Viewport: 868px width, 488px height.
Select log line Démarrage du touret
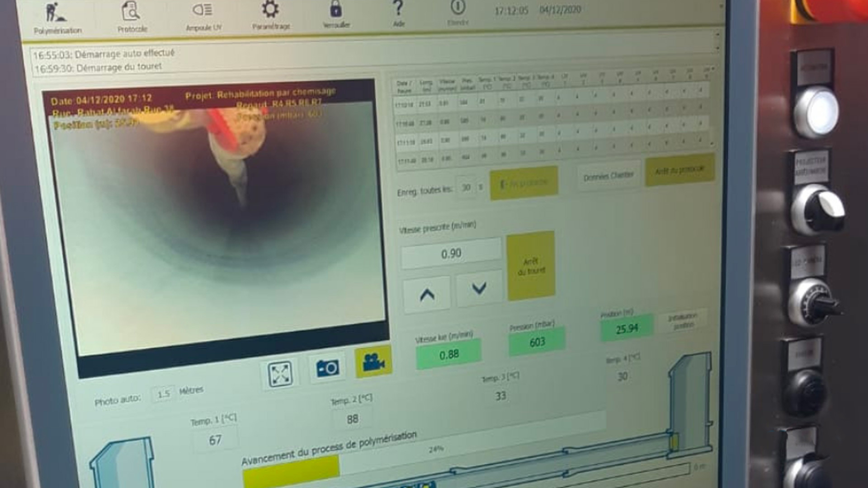(98, 67)
